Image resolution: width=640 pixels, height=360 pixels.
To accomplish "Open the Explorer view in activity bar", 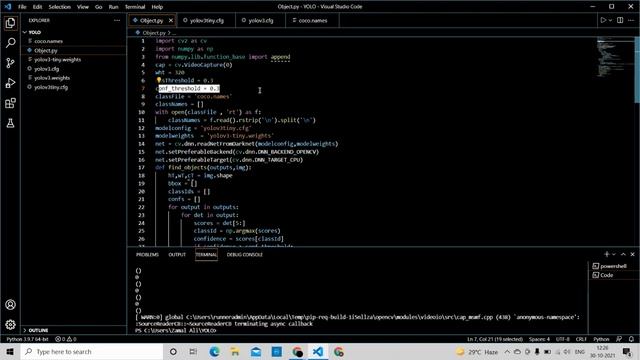I will [x=11, y=23].
